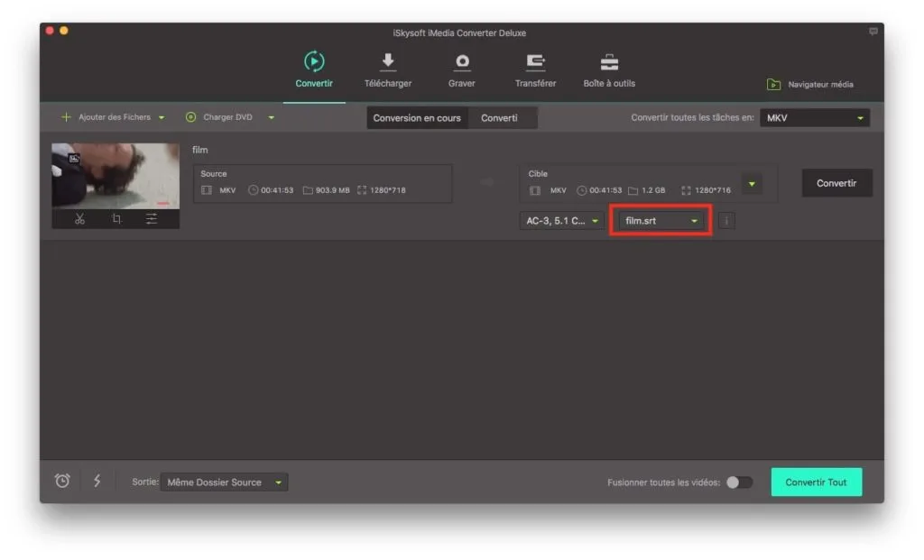Click the source resolution 1280*718
This screenshot has width=924, height=560.
(x=388, y=190)
